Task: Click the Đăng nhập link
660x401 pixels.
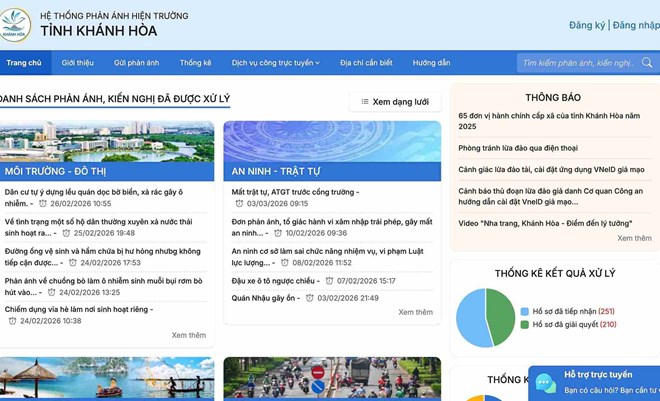Action: 636,25
